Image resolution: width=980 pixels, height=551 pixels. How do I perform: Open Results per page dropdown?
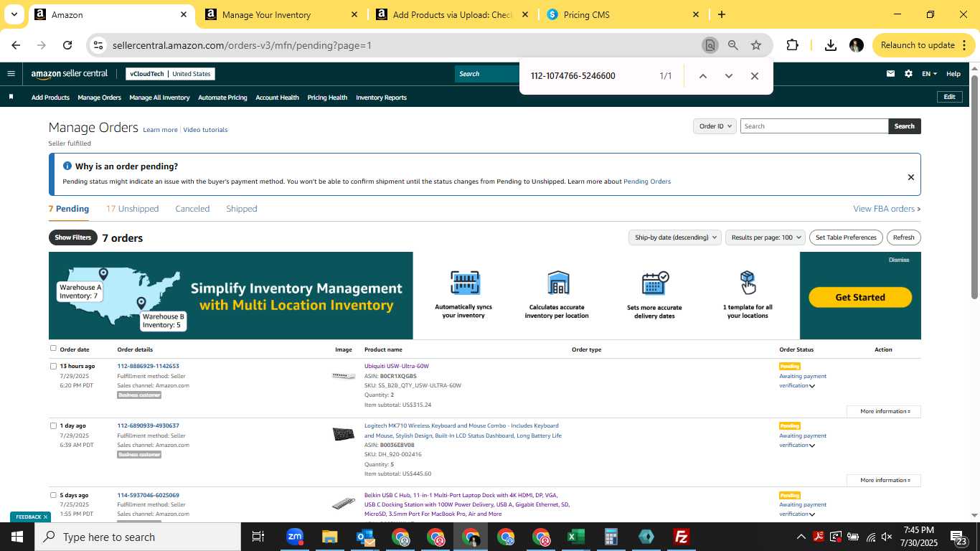coord(765,237)
